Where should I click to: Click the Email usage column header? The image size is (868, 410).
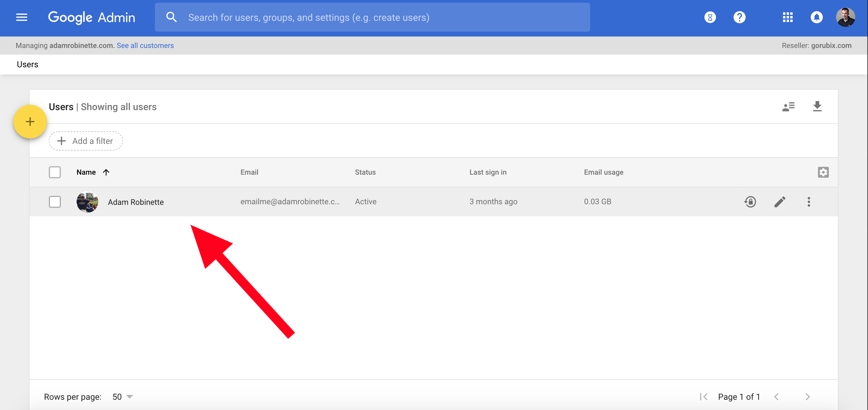tap(603, 172)
